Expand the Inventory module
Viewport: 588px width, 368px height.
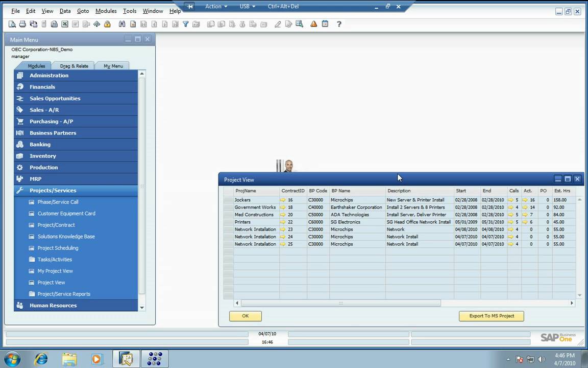76,156
